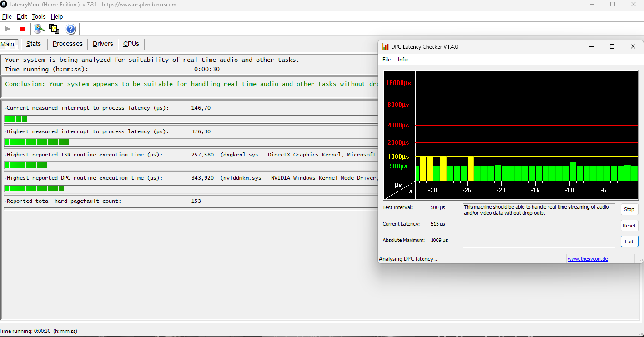
Task: Click the DPC Latency Checker title bar icon
Action: [385, 47]
